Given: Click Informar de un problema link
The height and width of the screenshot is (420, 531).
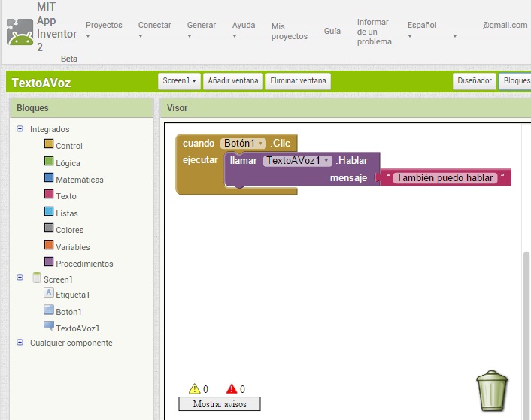Looking at the screenshot, I should pyautogui.click(x=375, y=32).
